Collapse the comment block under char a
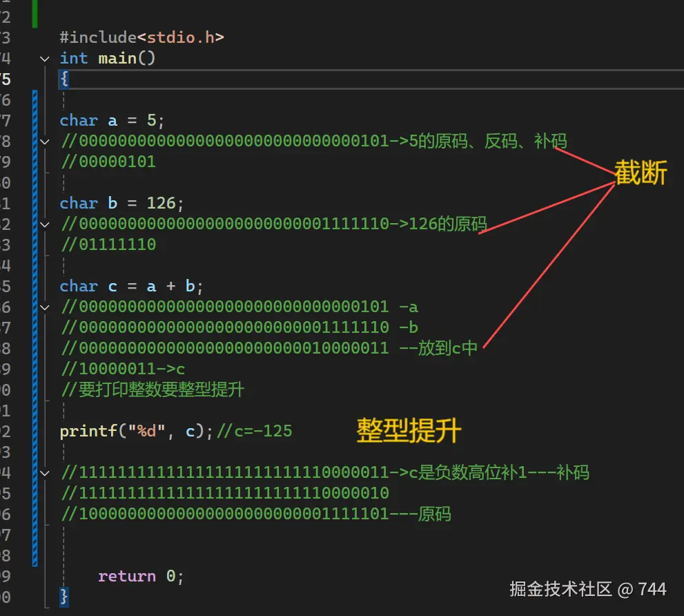The height and width of the screenshot is (616, 684). click(x=44, y=141)
